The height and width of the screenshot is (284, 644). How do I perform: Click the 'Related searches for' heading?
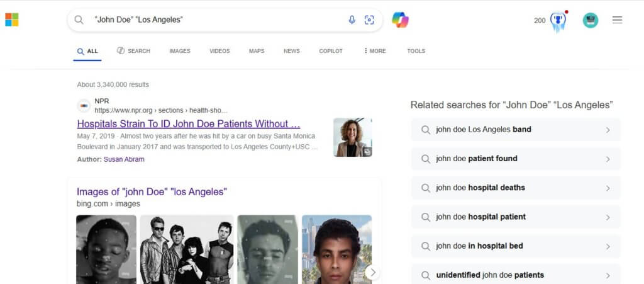click(512, 105)
